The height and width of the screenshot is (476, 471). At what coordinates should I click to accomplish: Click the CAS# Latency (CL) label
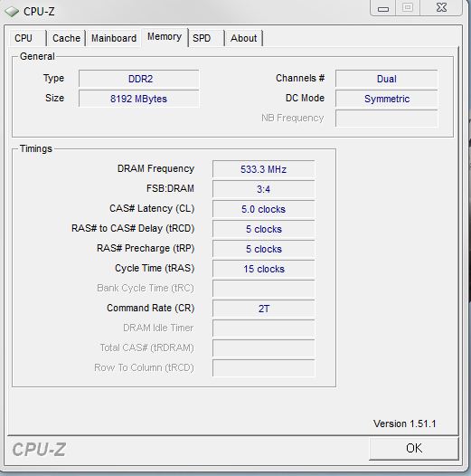click(152, 208)
